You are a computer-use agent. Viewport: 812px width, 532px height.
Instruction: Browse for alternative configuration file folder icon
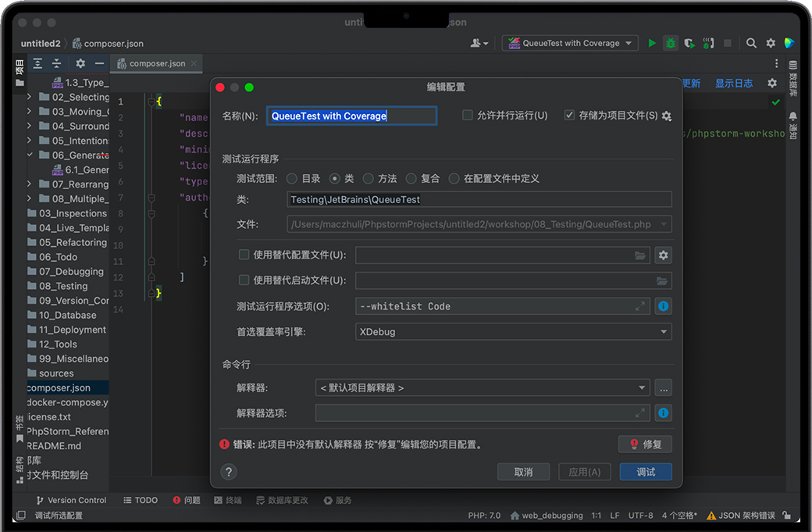click(640, 255)
